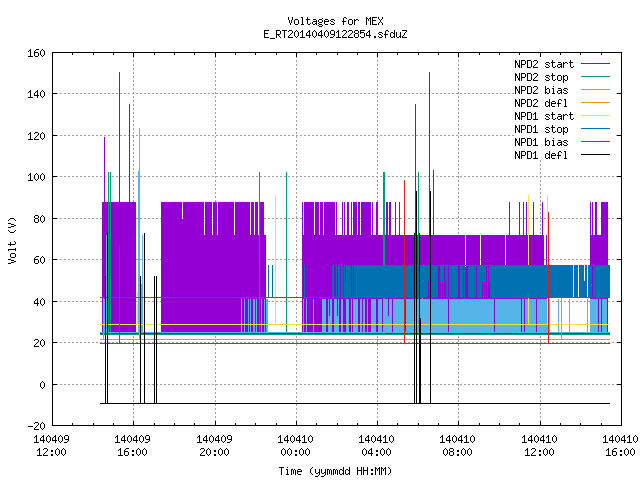Screen dimensions: 640x480
Task: Click the filename E_RT20140409122854.sfduZ subtitle
Action: 335,34
